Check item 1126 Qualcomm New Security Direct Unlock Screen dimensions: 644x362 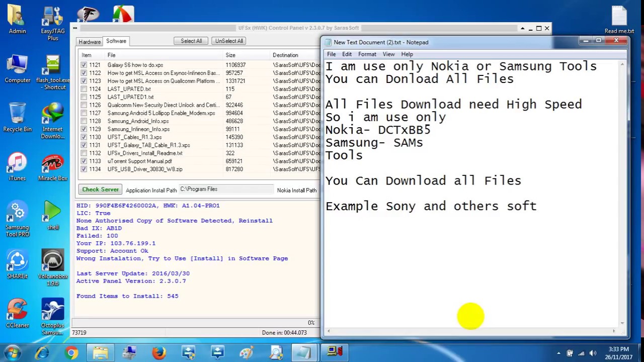coord(84,105)
